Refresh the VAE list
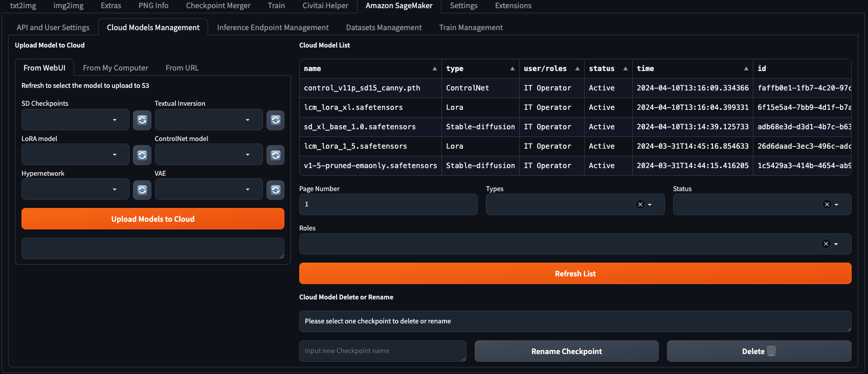868x374 pixels. coord(276,190)
